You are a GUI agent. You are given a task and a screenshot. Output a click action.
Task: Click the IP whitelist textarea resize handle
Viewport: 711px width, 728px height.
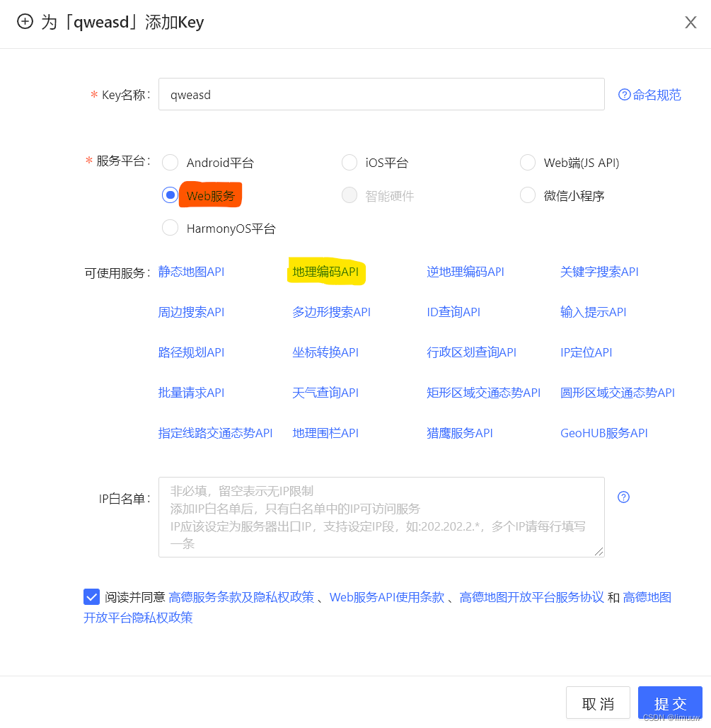[x=599, y=552]
